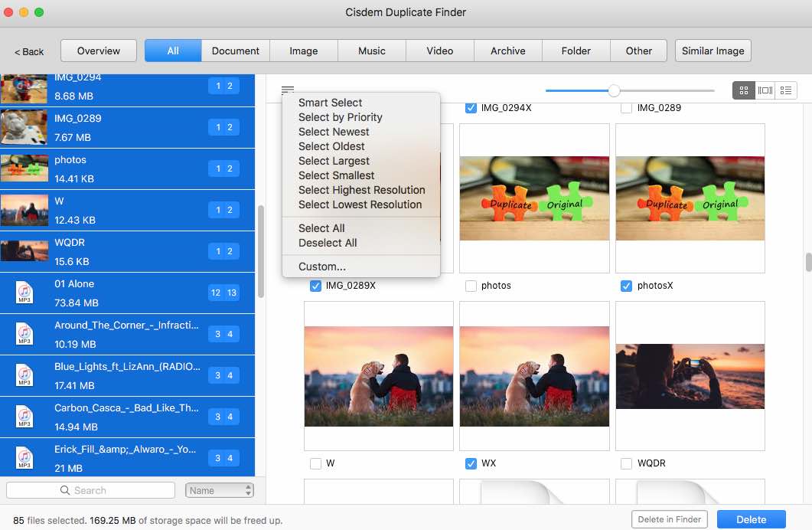Viewport: 812px width, 530px height.
Task: Switch to filmstrip preview view
Action: coord(765,90)
